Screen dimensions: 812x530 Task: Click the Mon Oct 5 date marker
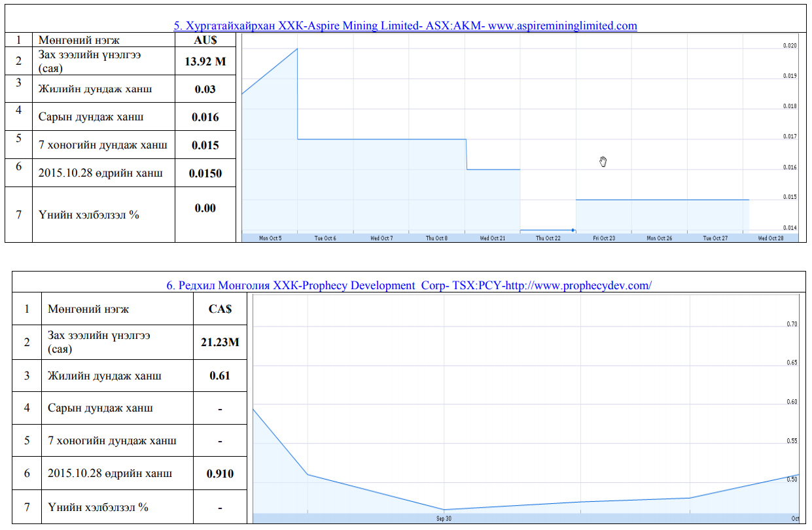270,238
